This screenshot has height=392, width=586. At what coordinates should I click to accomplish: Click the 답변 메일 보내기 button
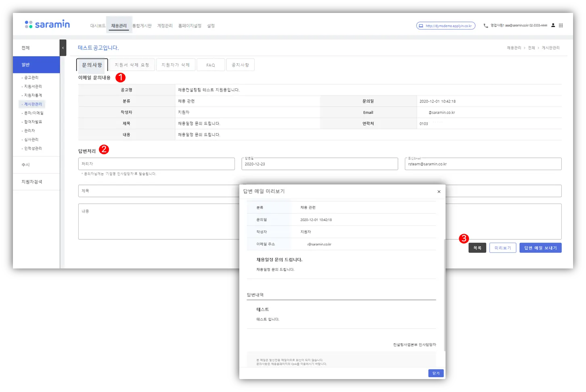(x=540, y=248)
